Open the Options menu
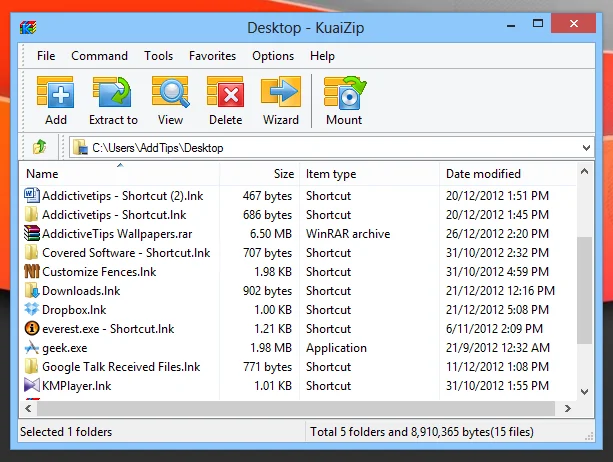 tap(273, 56)
